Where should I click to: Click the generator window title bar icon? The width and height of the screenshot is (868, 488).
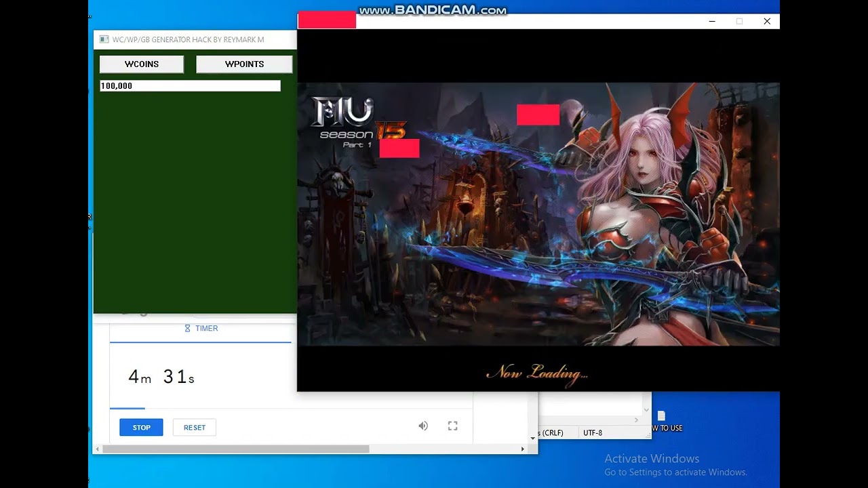104,39
